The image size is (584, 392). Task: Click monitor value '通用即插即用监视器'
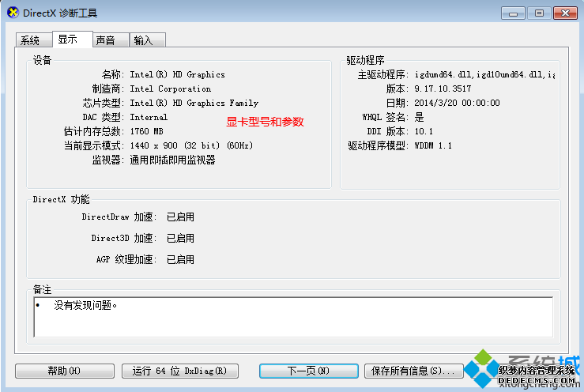coord(172,160)
